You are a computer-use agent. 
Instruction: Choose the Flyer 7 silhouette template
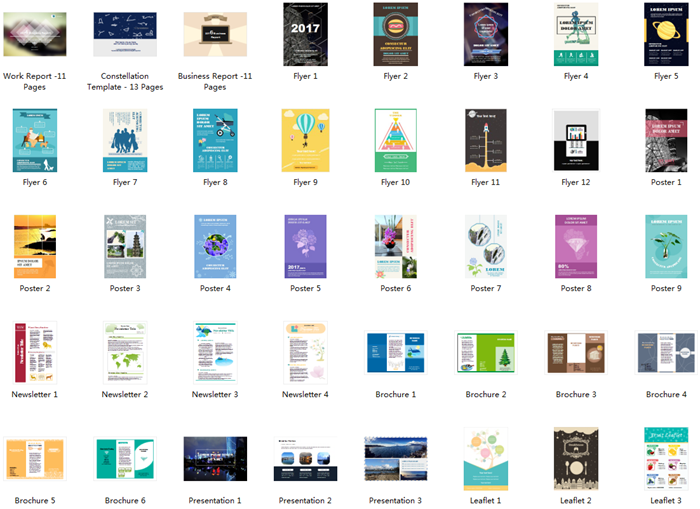[x=125, y=140]
